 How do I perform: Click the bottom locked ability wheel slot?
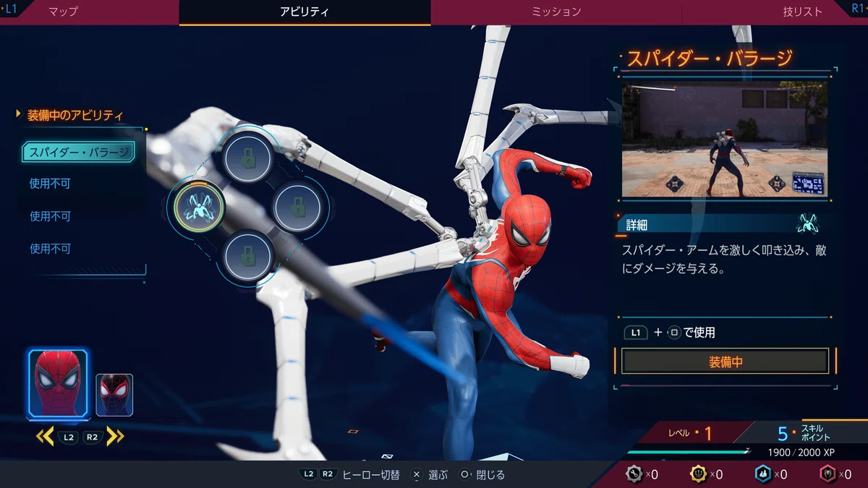(x=247, y=256)
